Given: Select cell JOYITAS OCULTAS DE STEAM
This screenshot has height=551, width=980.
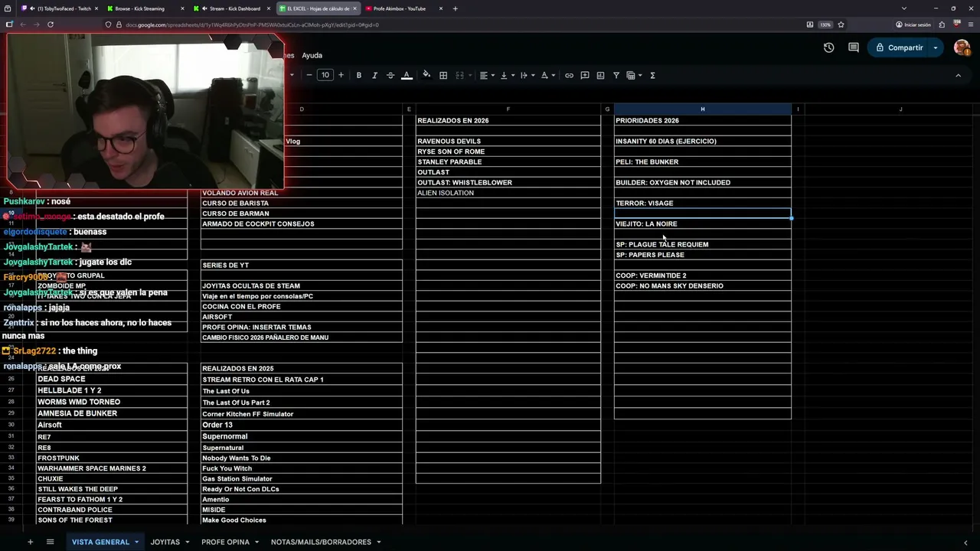Looking at the screenshot, I should [x=301, y=285].
